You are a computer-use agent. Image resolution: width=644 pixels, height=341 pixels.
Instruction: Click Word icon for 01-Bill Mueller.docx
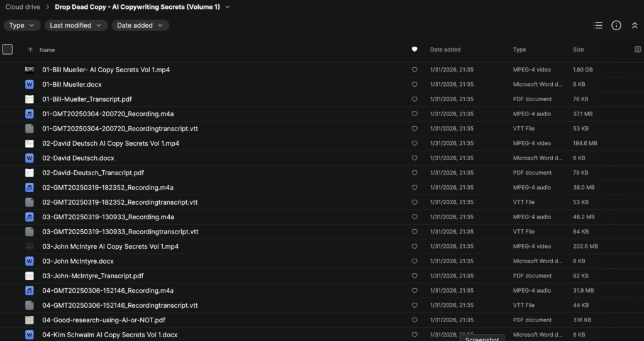30,84
